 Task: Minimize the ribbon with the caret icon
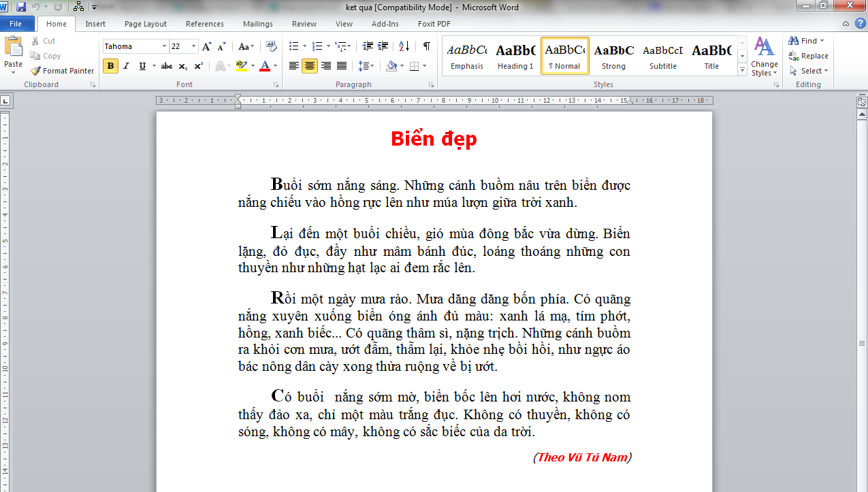[x=846, y=24]
